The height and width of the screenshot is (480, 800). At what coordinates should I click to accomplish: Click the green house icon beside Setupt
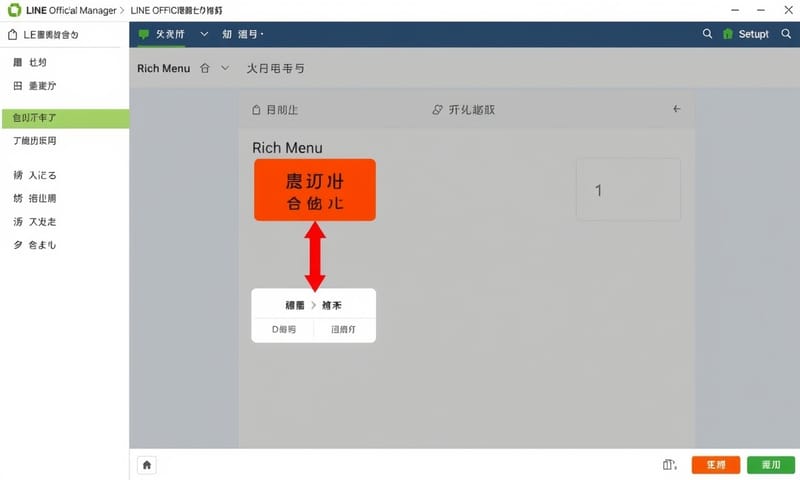[x=728, y=34]
